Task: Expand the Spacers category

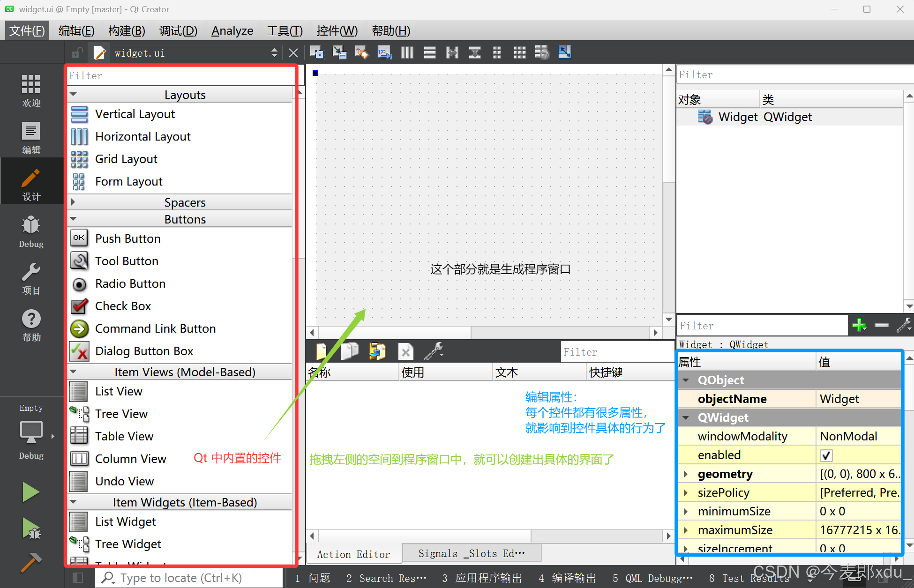Action: pos(73,202)
